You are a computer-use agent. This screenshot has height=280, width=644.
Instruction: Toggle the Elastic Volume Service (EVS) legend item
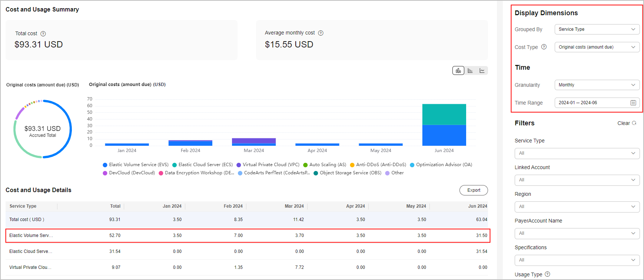(x=136, y=165)
